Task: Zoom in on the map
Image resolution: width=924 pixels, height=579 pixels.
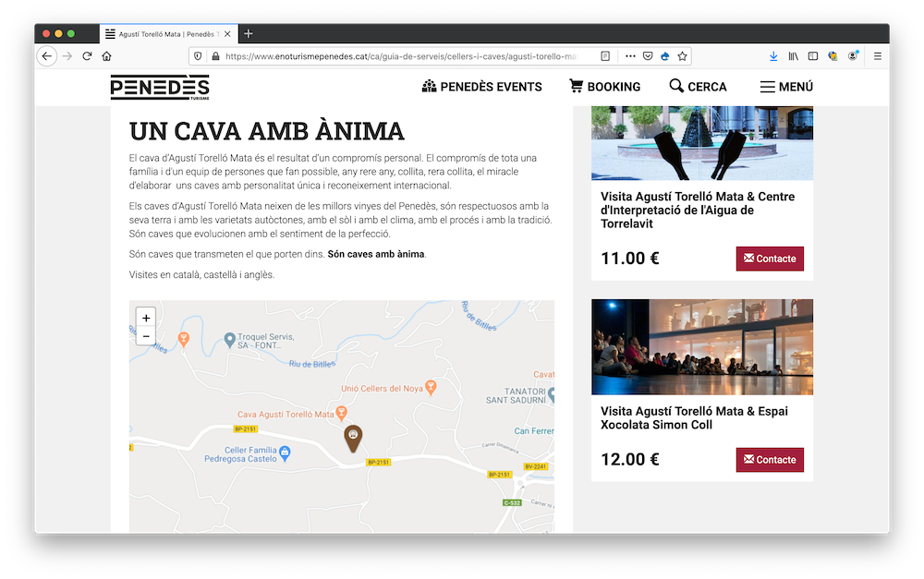Action: click(146, 318)
